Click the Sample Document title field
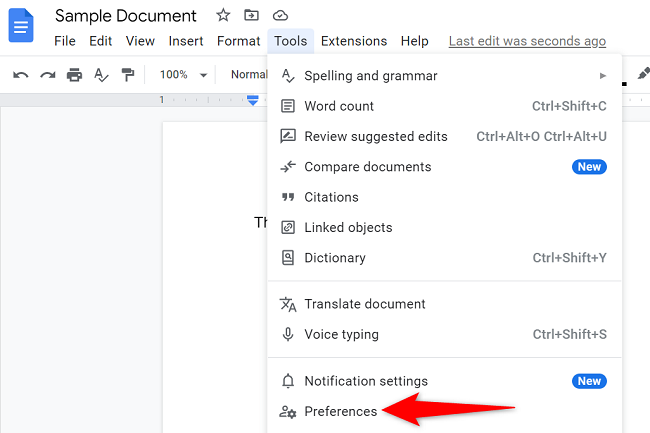Viewport: 650px width, 433px height. (126, 16)
